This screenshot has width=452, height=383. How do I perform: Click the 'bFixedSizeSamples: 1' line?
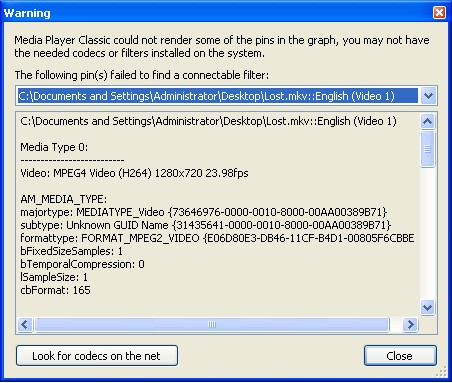(71, 251)
